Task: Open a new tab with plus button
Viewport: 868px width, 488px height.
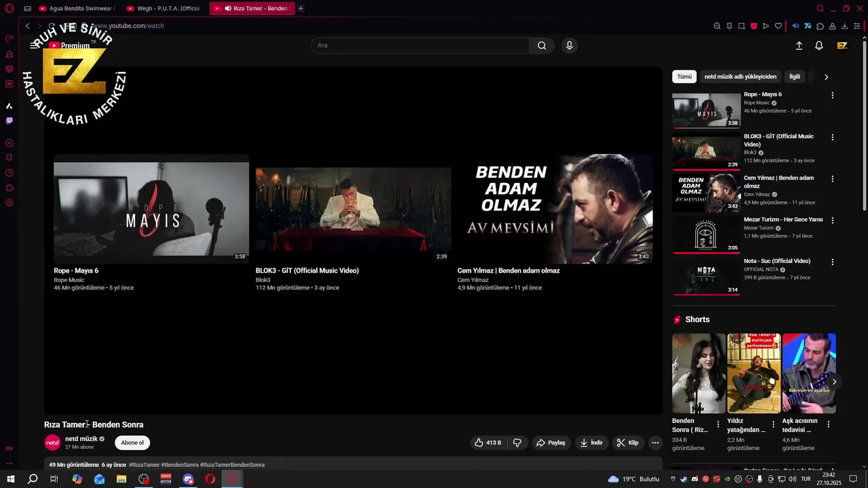Action: coord(300,9)
